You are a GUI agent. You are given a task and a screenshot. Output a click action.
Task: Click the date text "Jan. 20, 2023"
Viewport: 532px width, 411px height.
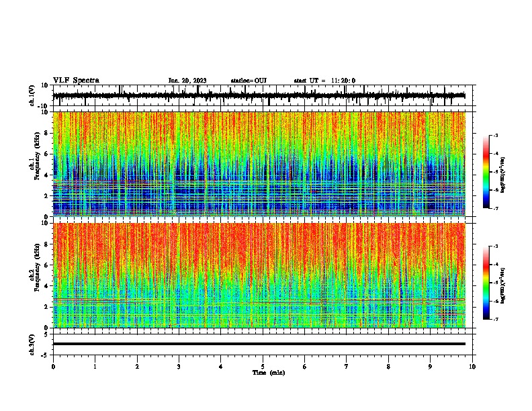pyautogui.click(x=187, y=81)
